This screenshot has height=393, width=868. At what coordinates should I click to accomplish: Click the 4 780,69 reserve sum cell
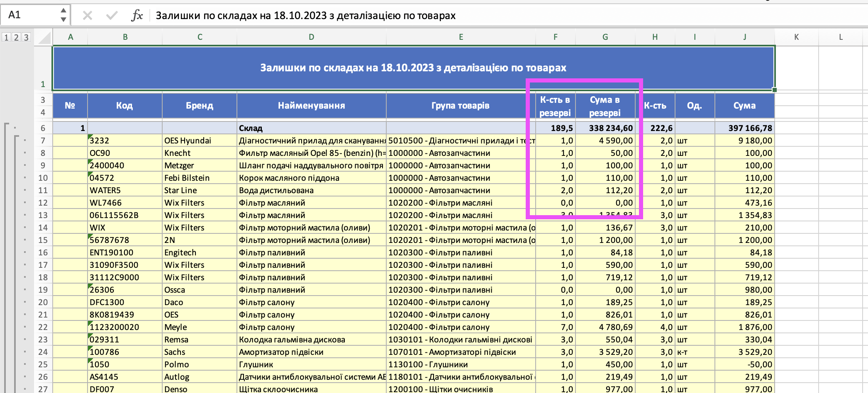[x=605, y=327]
